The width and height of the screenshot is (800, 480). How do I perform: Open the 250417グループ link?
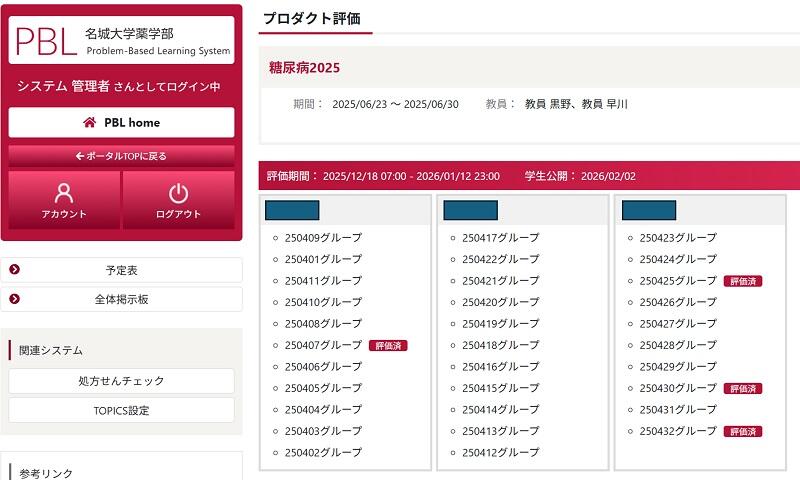click(x=500, y=238)
